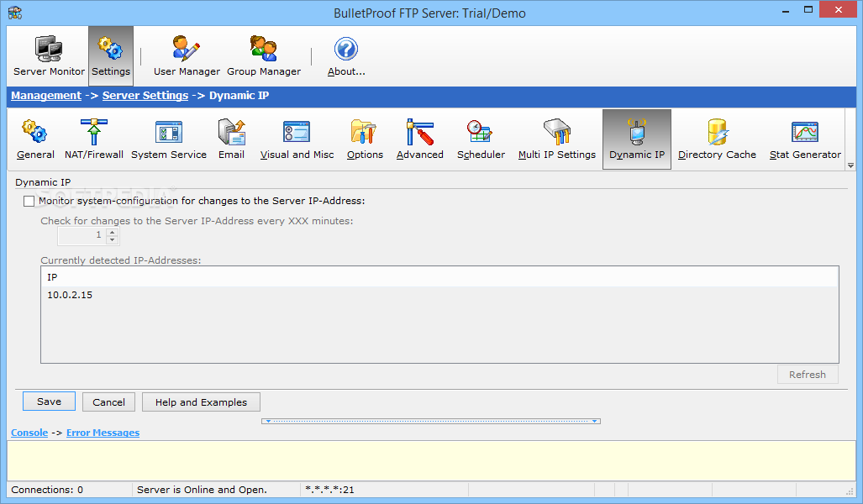Select the Dynamic IP settings icon
Viewport: 863px width, 504px height.
[x=637, y=139]
